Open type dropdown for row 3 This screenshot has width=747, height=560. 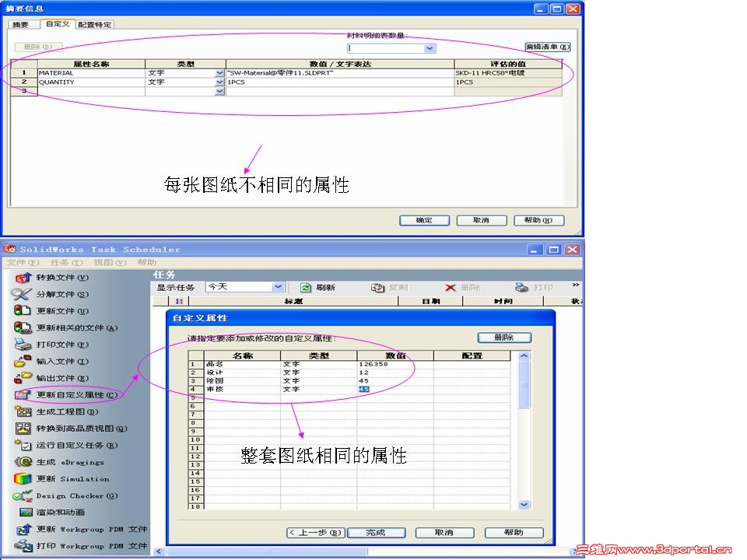coord(219,91)
